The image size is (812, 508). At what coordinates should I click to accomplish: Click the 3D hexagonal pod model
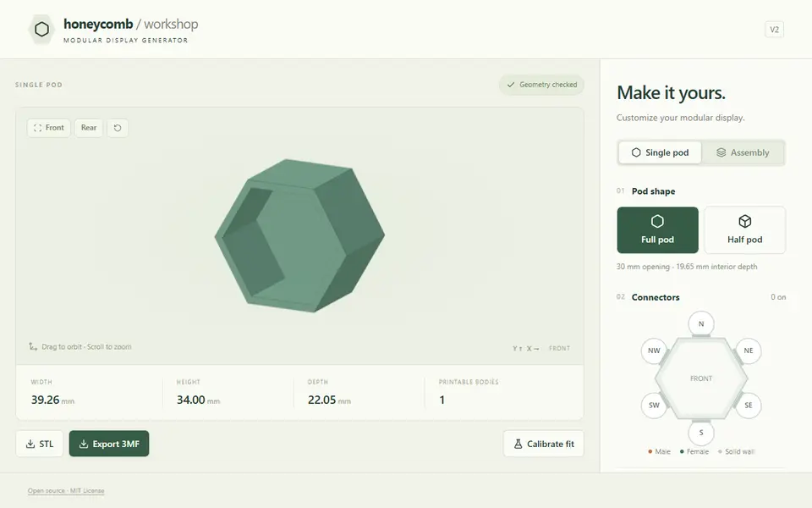[299, 235]
